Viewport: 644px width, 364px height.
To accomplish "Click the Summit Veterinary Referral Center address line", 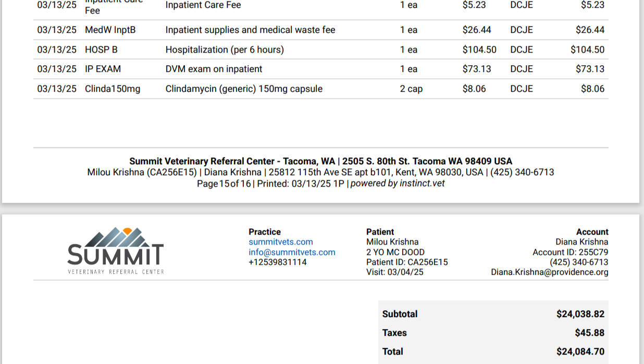I will (321, 161).
